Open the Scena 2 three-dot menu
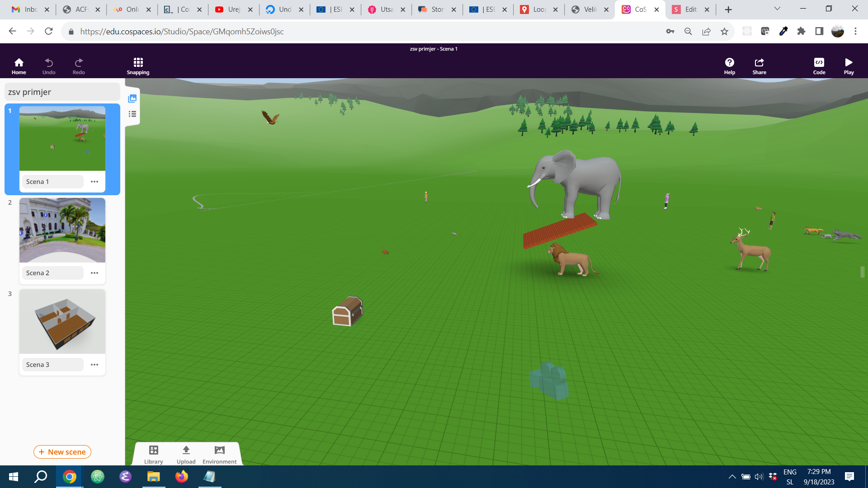This screenshot has height=488, width=868. click(94, 273)
